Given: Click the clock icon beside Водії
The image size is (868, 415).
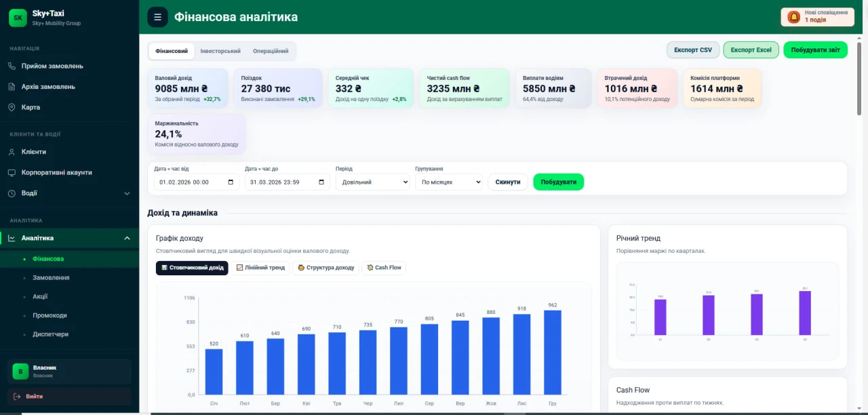Looking at the screenshot, I should [x=12, y=193].
